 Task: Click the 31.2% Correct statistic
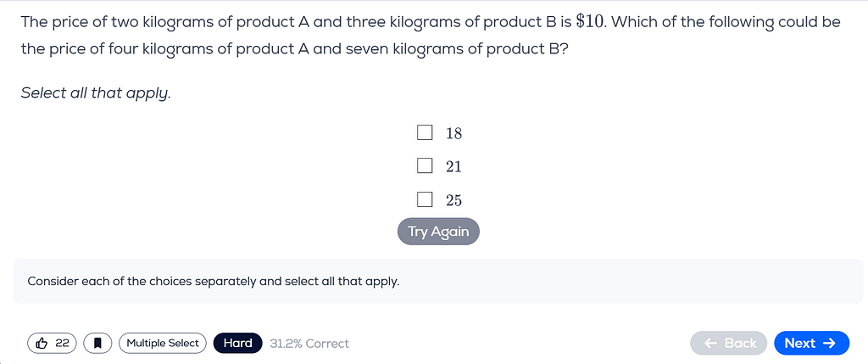pyautogui.click(x=309, y=344)
